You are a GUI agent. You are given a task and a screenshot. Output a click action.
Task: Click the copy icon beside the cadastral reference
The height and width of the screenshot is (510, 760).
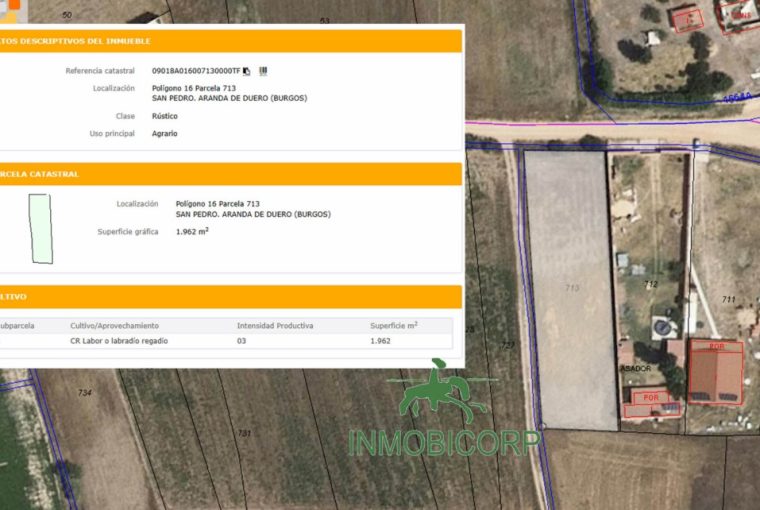pos(247,71)
